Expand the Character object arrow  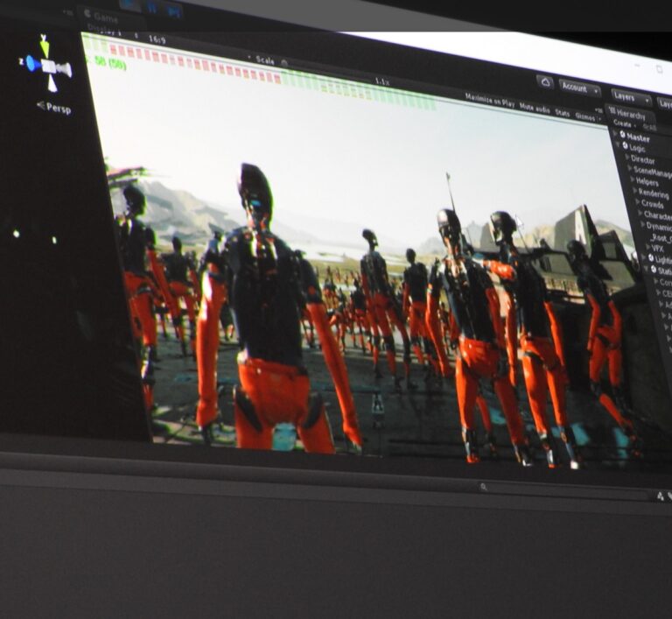[640, 214]
